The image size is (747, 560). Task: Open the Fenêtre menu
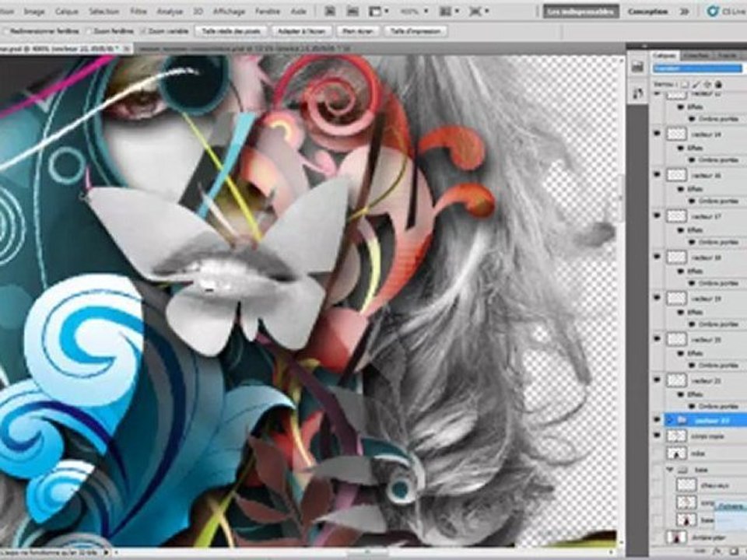pyautogui.click(x=267, y=11)
